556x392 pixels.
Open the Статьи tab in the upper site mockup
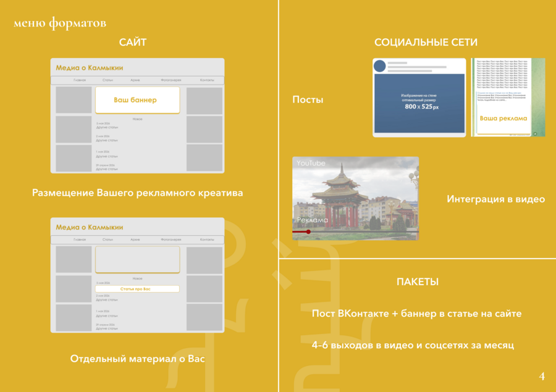click(x=107, y=80)
